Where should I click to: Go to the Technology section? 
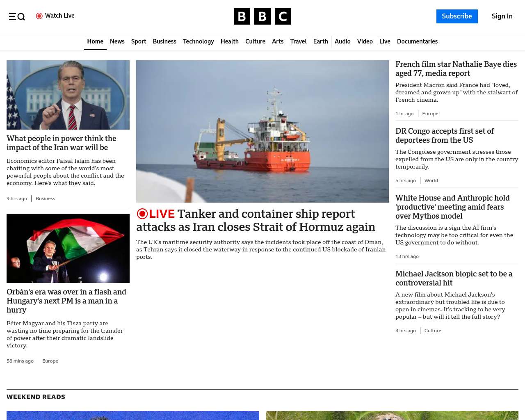coord(198,41)
